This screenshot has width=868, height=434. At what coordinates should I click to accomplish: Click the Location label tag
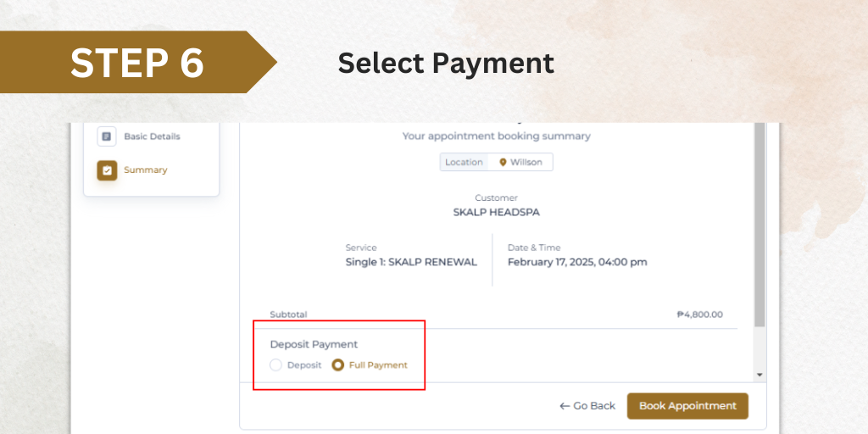coord(464,162)
